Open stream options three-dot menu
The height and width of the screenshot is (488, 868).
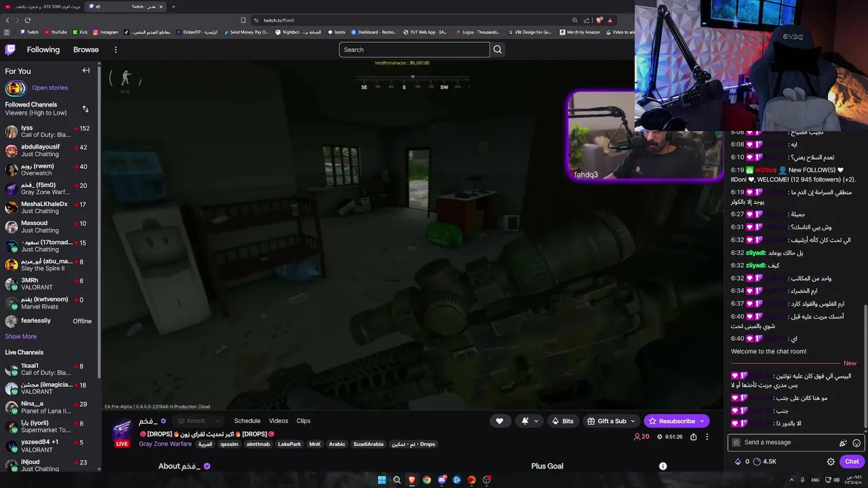[707, 436]
